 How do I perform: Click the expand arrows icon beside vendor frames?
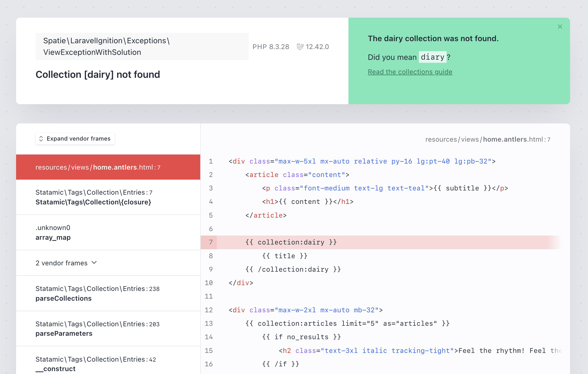click(x=41, y=139)
